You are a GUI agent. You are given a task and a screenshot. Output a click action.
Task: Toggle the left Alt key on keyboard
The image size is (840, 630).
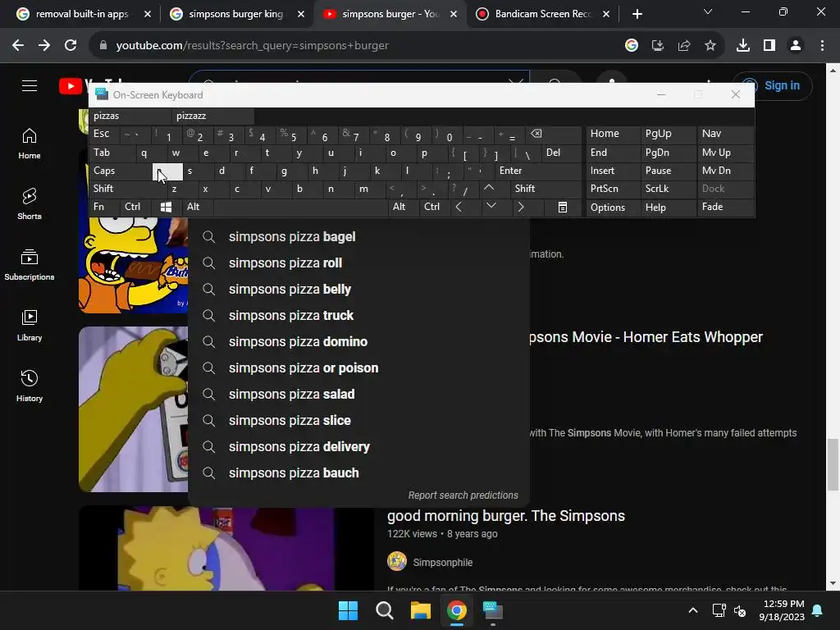(197, 208)
